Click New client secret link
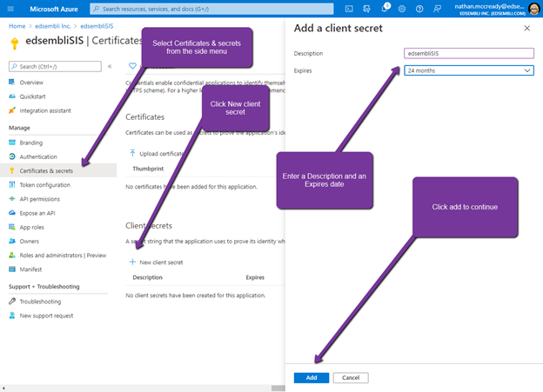Image resolution: width=543 pixels, height=392 pixels. [161, 262]
